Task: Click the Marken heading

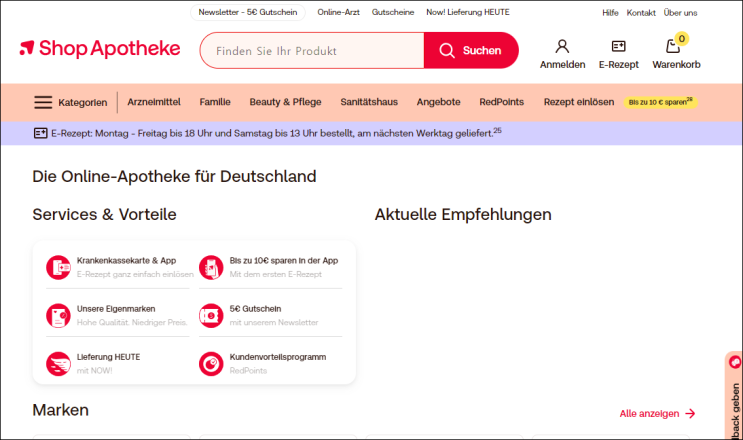Action: pos(60,410)
